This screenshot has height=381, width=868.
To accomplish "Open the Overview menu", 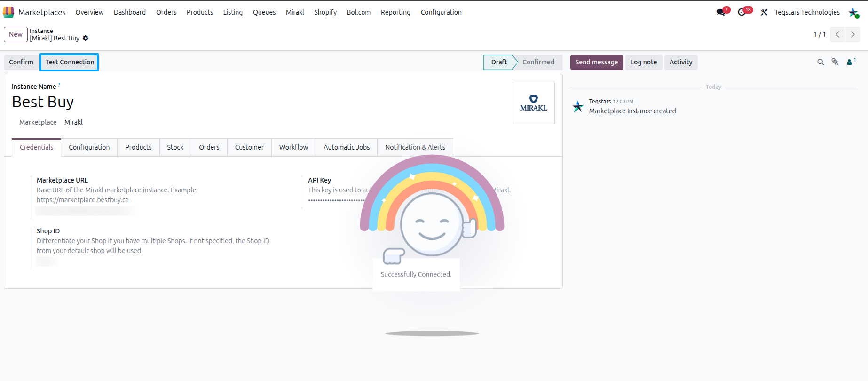I will pos(89,12).
